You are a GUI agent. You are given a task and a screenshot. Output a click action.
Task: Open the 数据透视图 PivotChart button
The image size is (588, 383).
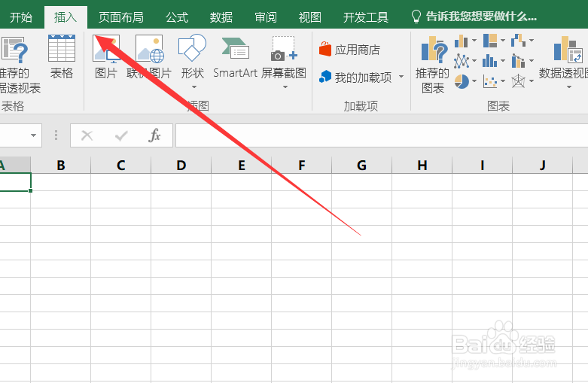[565, 56]
